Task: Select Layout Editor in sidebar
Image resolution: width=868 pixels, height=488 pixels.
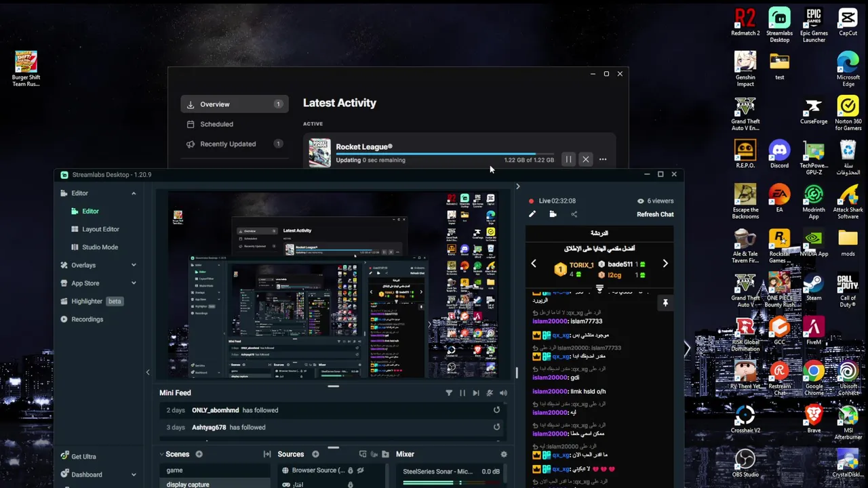Action: pos(100,229)
